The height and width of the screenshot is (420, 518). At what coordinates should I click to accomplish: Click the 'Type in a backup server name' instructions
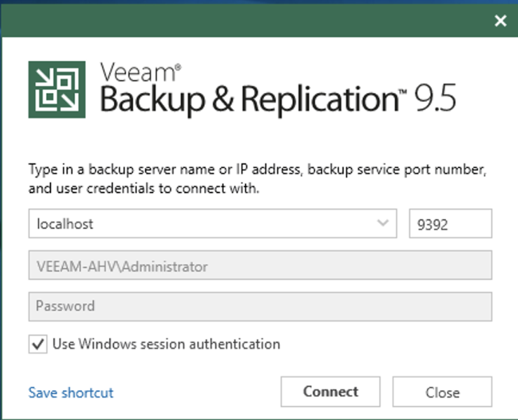[258, 178]
